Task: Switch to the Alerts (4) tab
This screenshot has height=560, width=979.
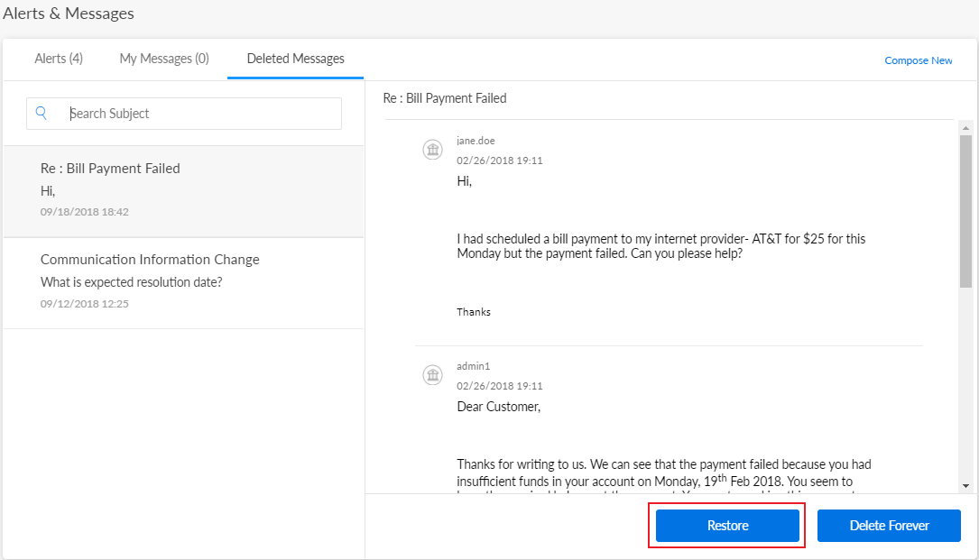Action: point(59,59)
